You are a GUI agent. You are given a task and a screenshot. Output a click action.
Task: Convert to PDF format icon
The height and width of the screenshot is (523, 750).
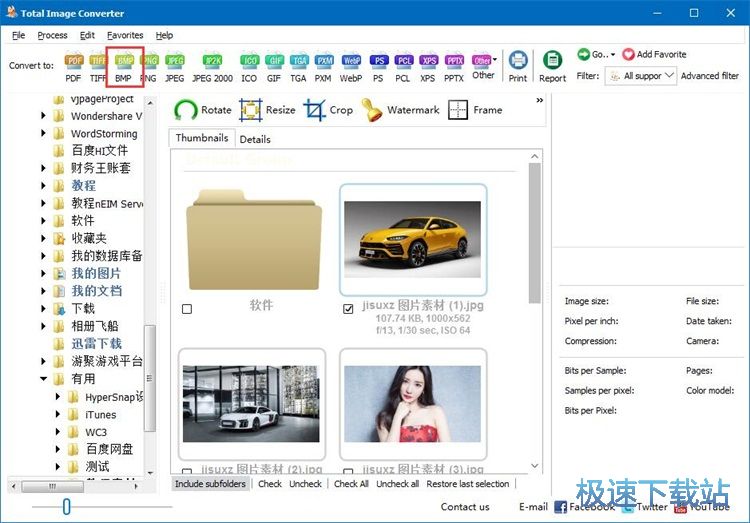74,66
